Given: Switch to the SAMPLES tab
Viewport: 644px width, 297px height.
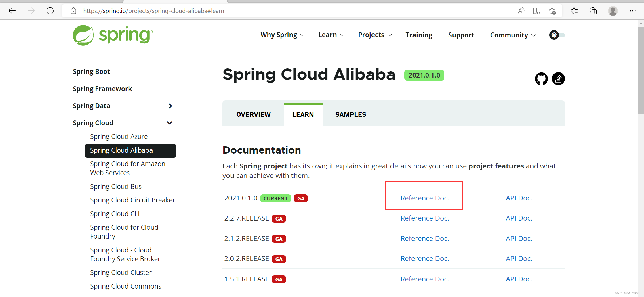Looking at the screenshot, I should pos(350,114).
